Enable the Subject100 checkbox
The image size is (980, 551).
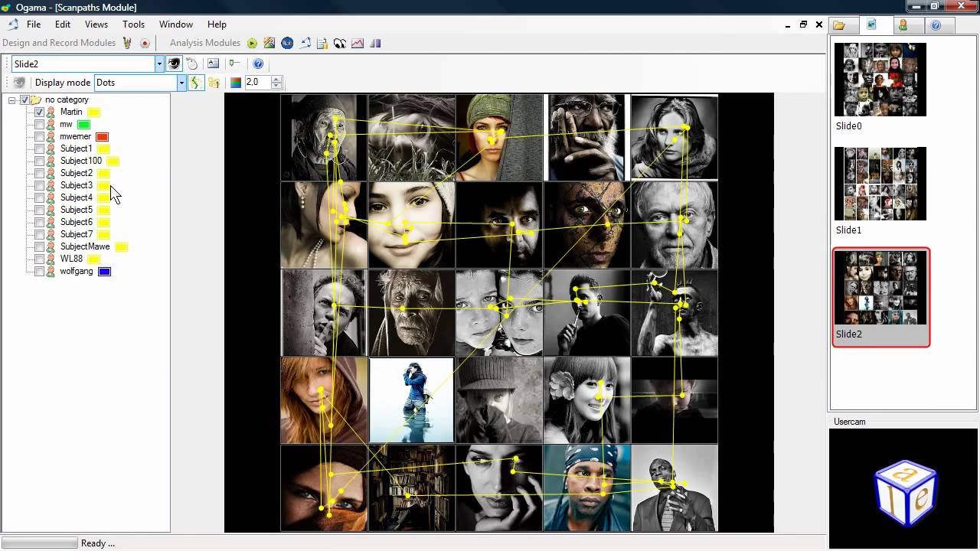tap(39, 161)
